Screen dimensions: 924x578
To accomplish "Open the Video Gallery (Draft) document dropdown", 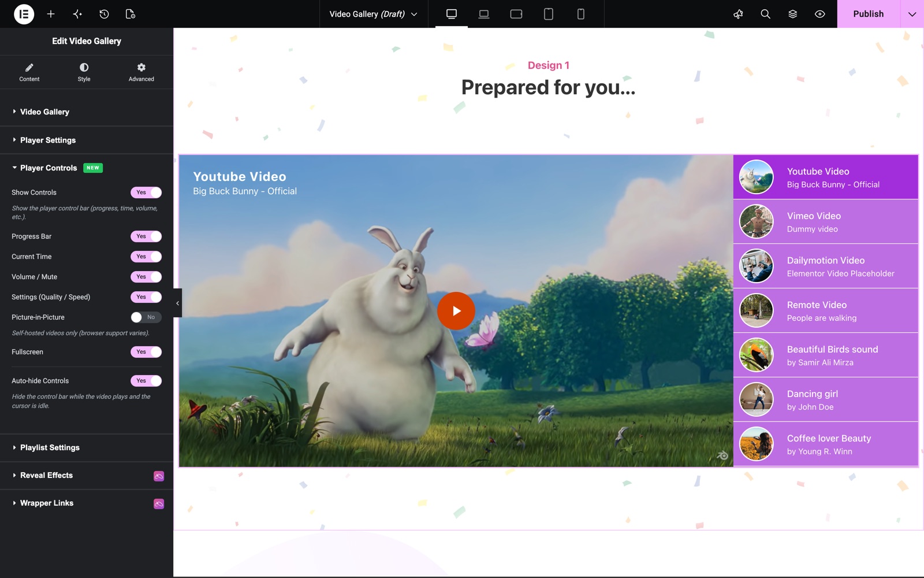I will pyautogui.click(x=373, y=14).
